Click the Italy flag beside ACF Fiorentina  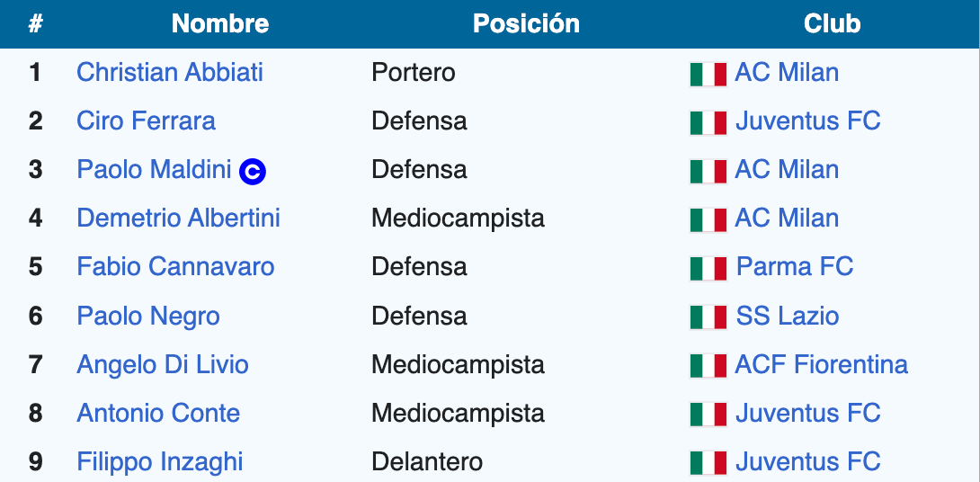coord(708,365)
